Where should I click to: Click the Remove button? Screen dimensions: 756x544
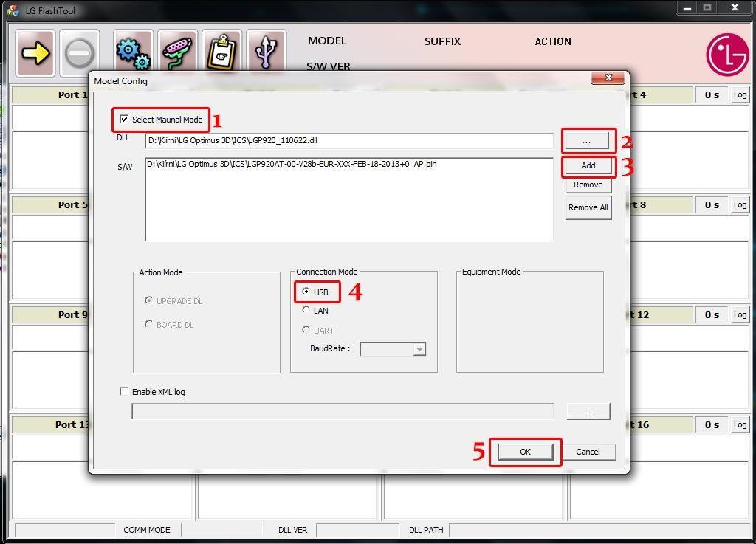(x=588, y=185)
